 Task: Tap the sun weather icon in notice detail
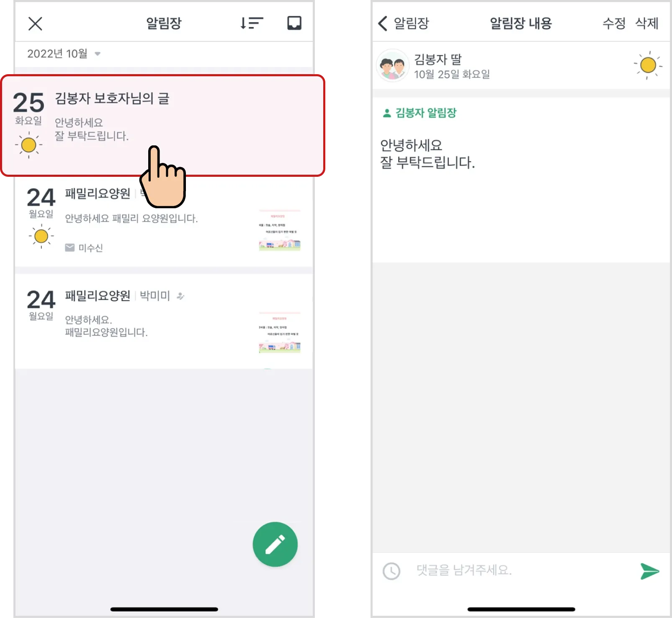pos(648,65)
